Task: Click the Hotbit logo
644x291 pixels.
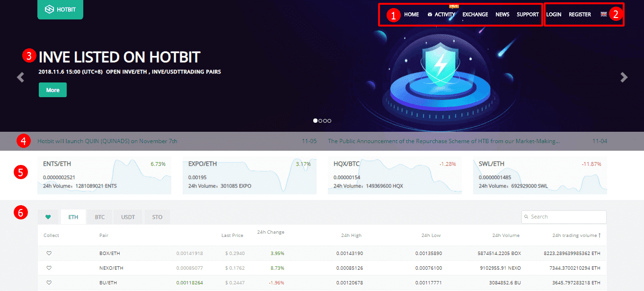Action: coord(60,9)
